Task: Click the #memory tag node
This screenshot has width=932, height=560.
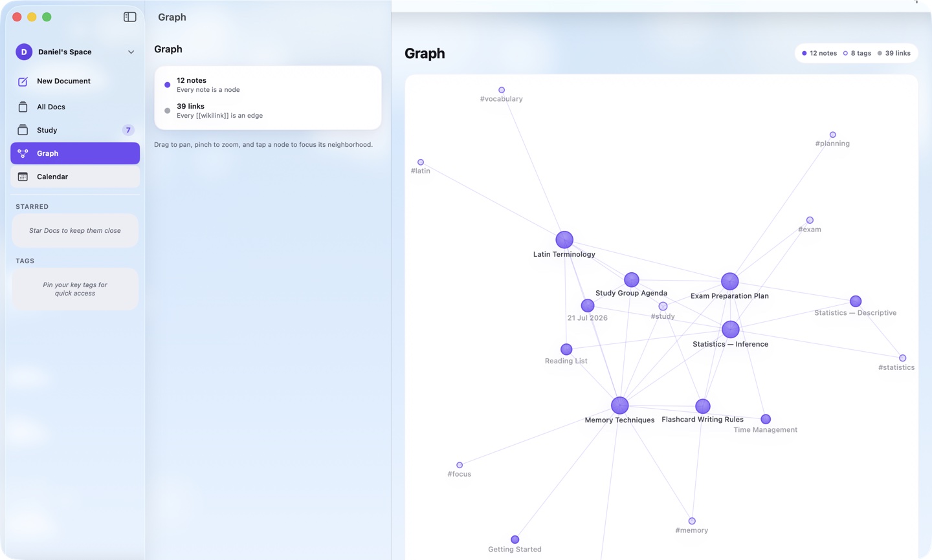Action: 692,521
